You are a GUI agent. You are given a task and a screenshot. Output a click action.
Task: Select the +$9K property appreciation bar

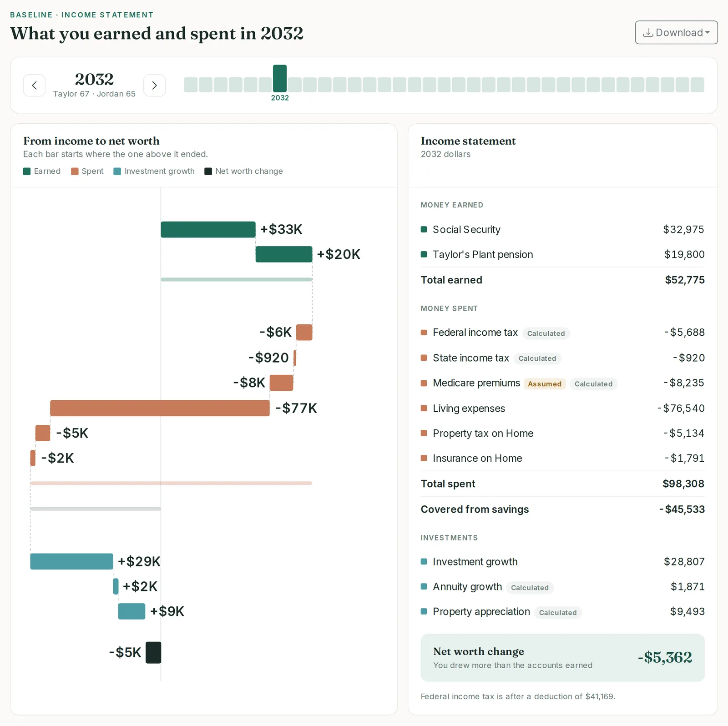131,611
